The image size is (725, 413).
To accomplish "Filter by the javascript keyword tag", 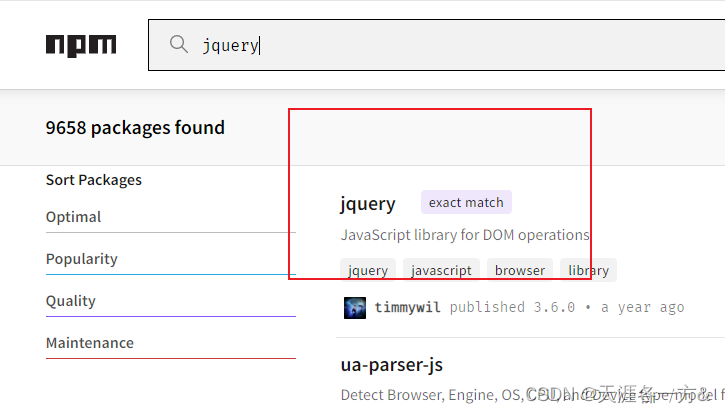I will pos(441,270).
